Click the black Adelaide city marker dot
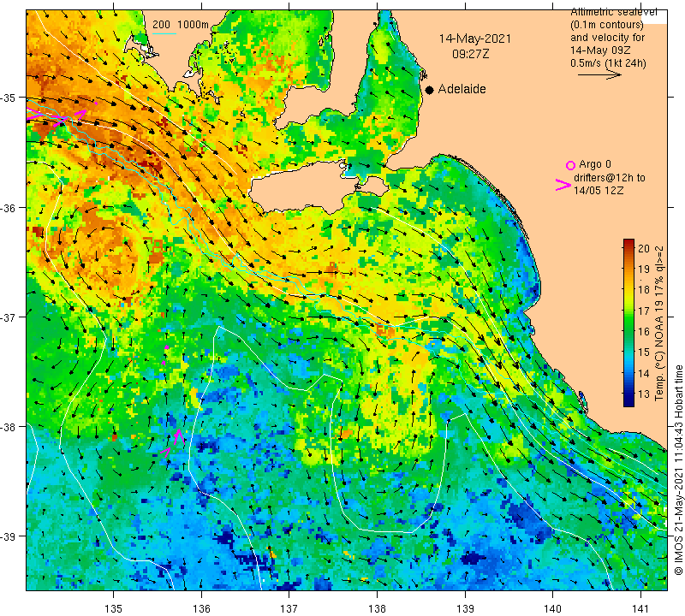685x616 pixels. click(x=430, y=90)
